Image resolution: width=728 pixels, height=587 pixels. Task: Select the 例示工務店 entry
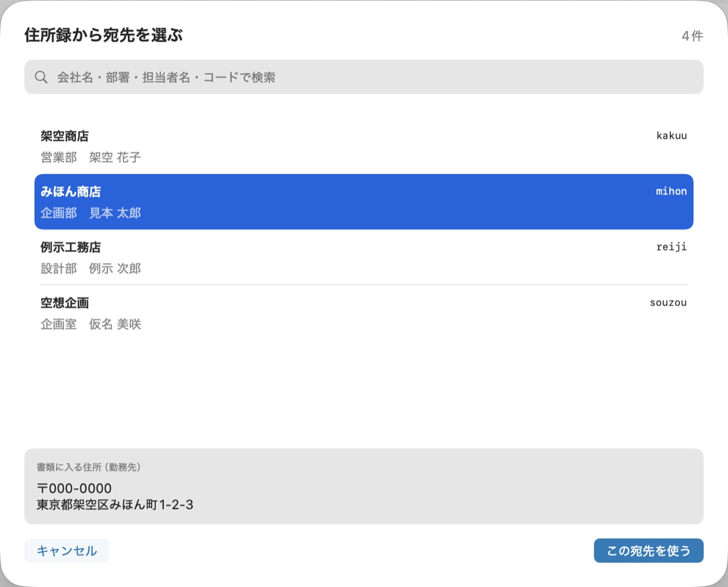[364, 257]
